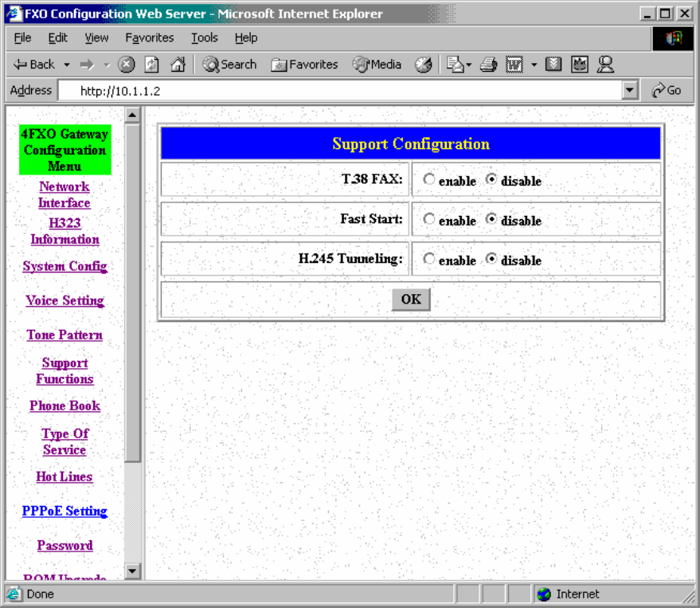Open the Voice Setting link
This screenshot has width=700, height=608.
click(x=65, y=300)
